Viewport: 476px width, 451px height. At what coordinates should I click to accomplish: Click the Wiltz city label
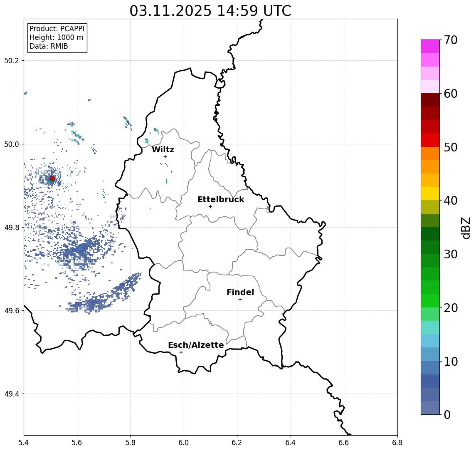tap(163, 149)
